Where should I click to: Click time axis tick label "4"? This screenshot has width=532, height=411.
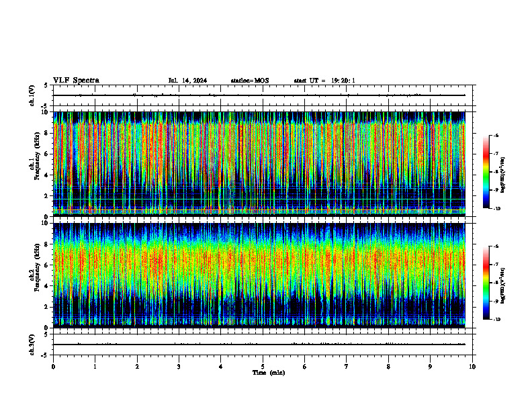coord(221,367)
